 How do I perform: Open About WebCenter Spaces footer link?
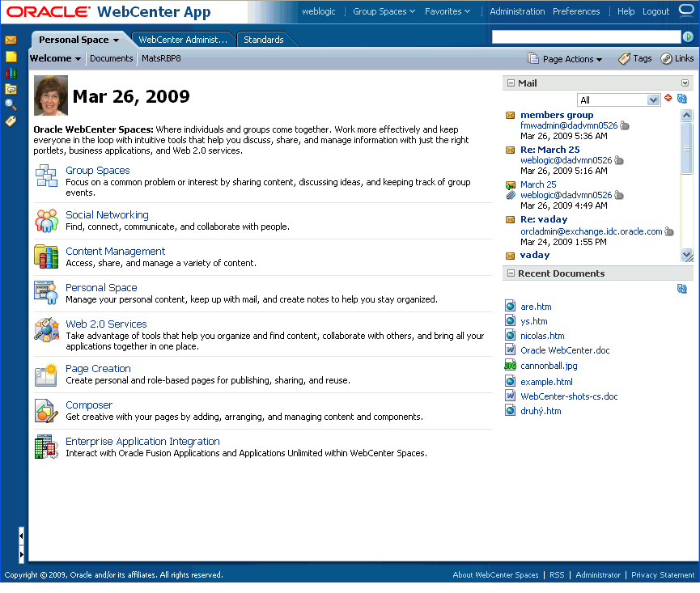pyautogui.click(x=495, y=574)
